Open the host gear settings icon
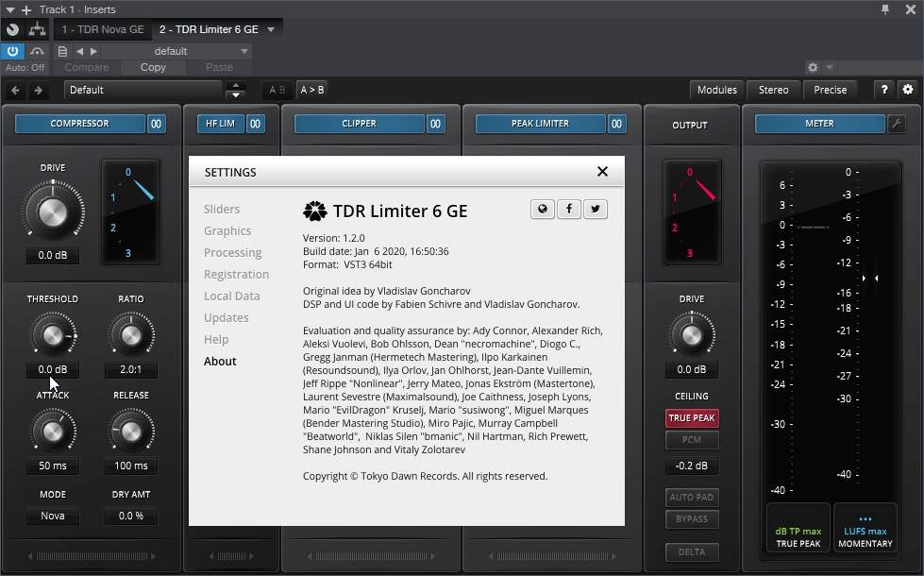Viewport: 924px width, 576px height. [813, 67]
